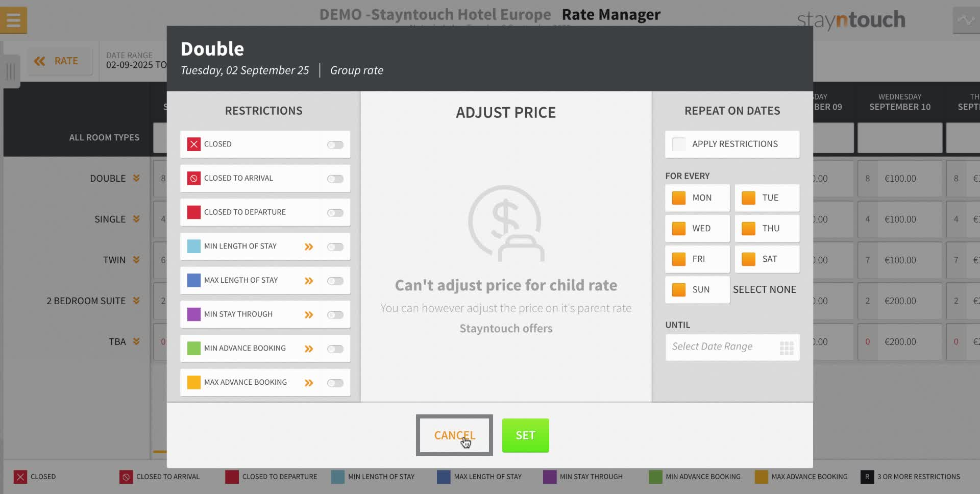Click the Max Advance Booking orange icon
This screenshot has height=494, width=980.
(193, 382)
